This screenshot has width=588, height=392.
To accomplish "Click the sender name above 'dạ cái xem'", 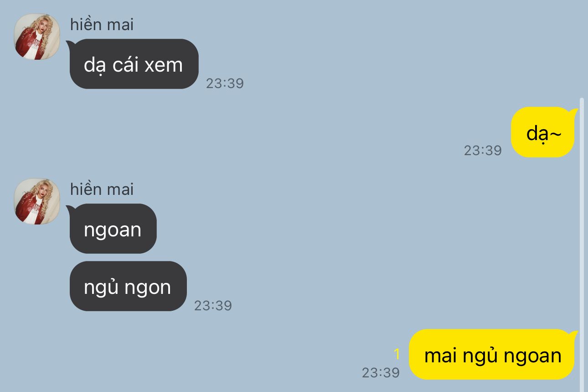I will 102,24.
